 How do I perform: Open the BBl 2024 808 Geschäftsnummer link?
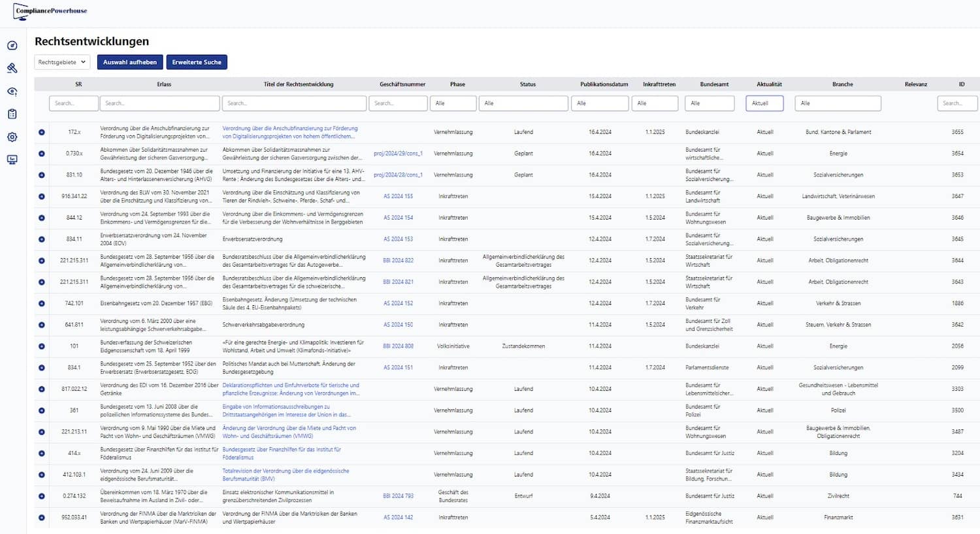[x=398, y=346]
